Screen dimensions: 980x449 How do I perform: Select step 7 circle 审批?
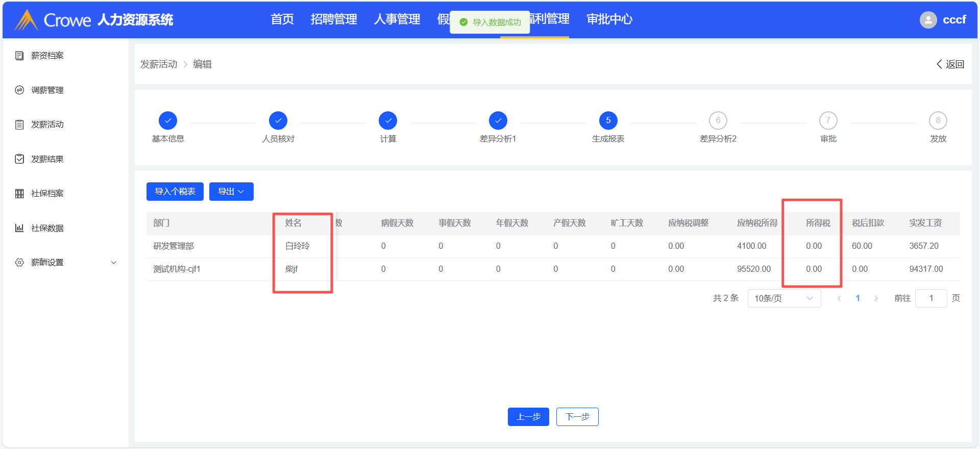pos(828,121)
